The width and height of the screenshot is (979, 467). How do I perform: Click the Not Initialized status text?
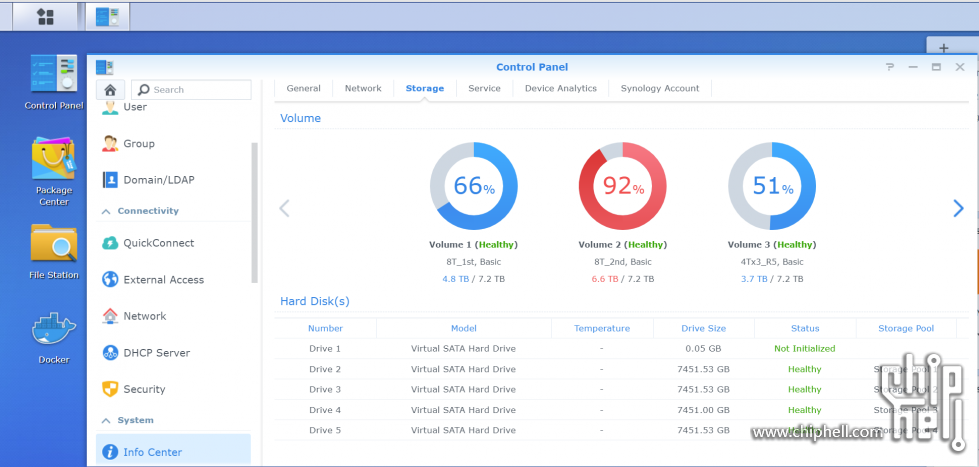[x=805, y=348]
